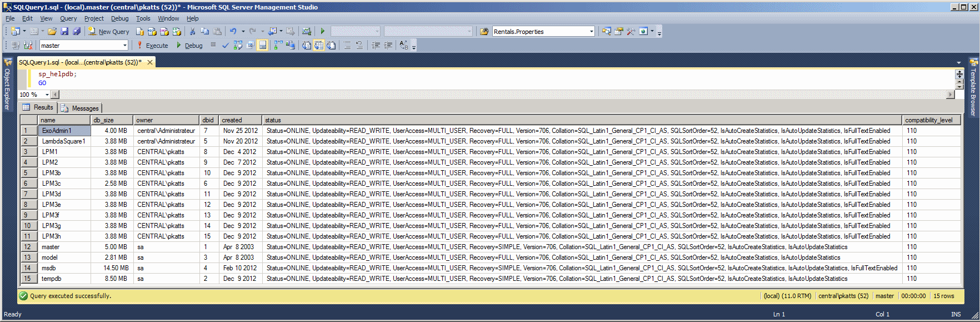Image resolution: width=980 pixels, height=322 pixels.
Task: Click the Debug button
Action: pos(189,46)
